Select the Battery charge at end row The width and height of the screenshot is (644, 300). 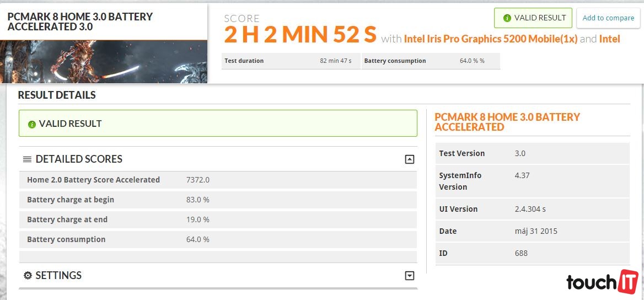(218, 219)
